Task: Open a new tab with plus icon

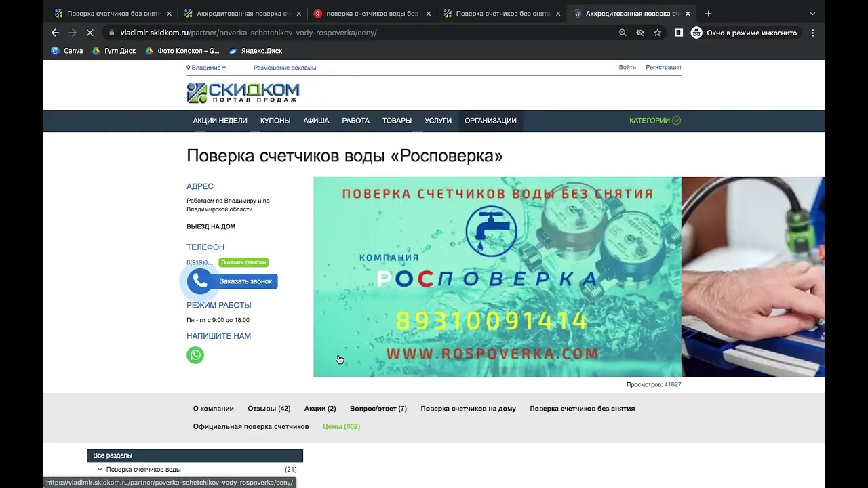Action: 709,14
